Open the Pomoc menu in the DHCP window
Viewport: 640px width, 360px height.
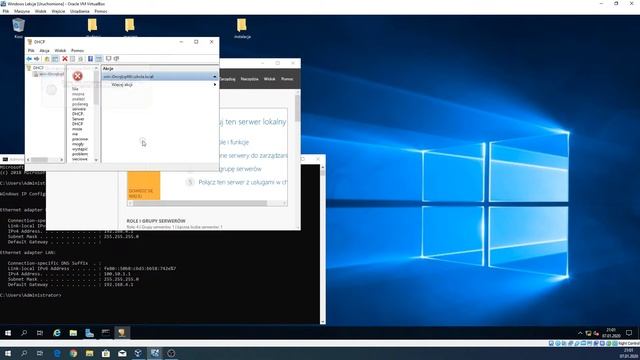(x=78, y=51)
